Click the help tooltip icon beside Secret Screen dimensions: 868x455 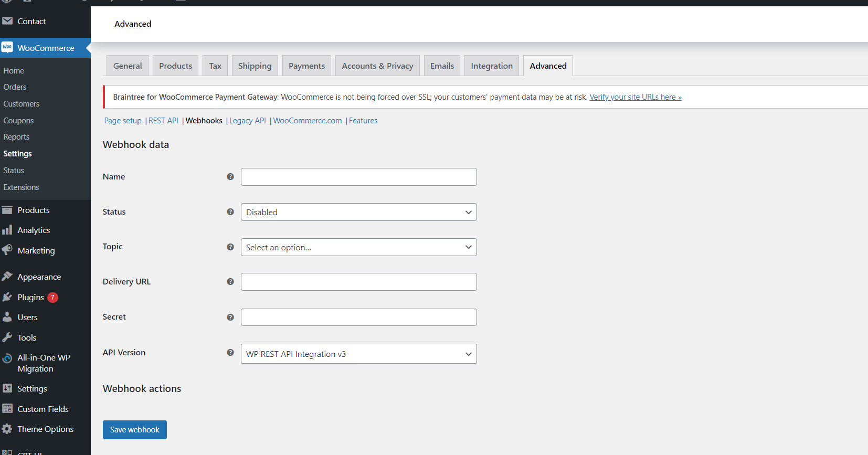(230, 318)
